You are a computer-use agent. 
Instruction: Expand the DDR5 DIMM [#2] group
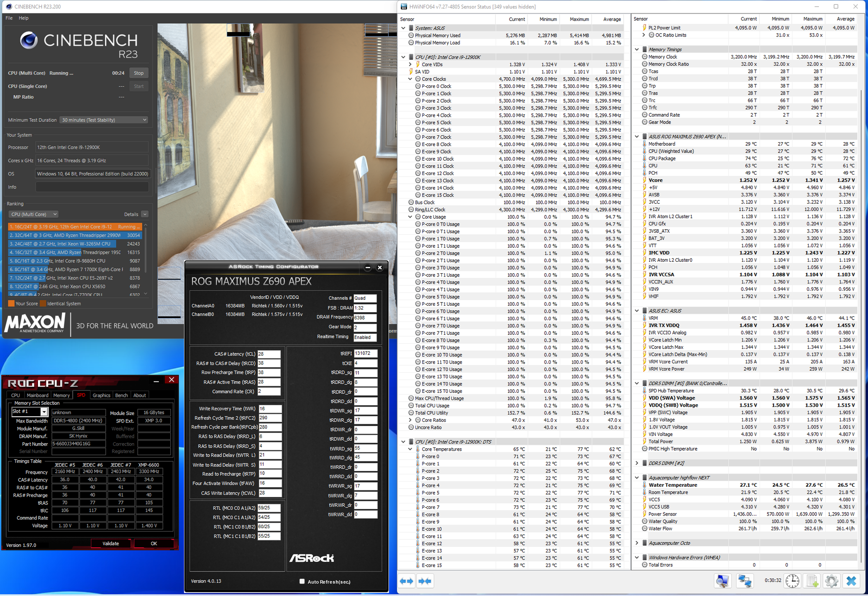click(637, 463)
